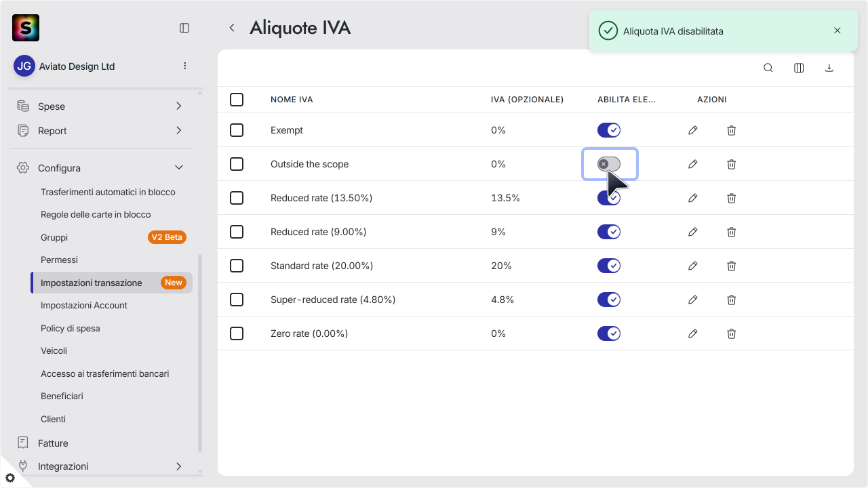Delete Reduced rate (9.00%)
Screen dimensions: 868x488
pyautogui.click(x=732, y=232)
